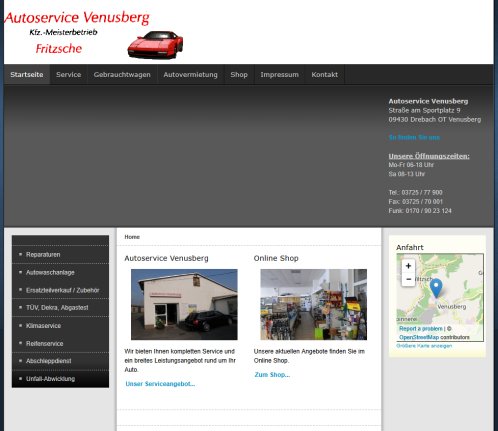Follow the 'Unser Serviceangebot...' link
The height and width of the screenshot is (431, 498).
click(x=160, y=384)
